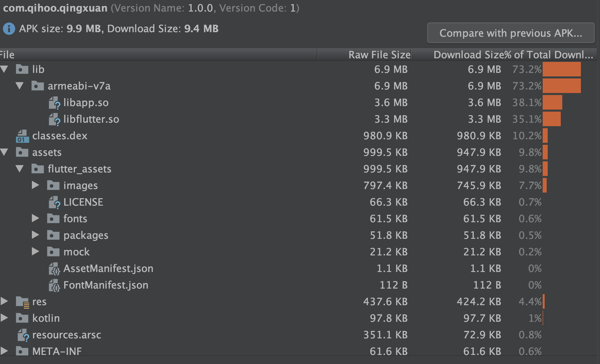Select the AssetManifest.json file name
Image resolution: width=600 pixels, height=364 pixels.
tap(108, 268)
